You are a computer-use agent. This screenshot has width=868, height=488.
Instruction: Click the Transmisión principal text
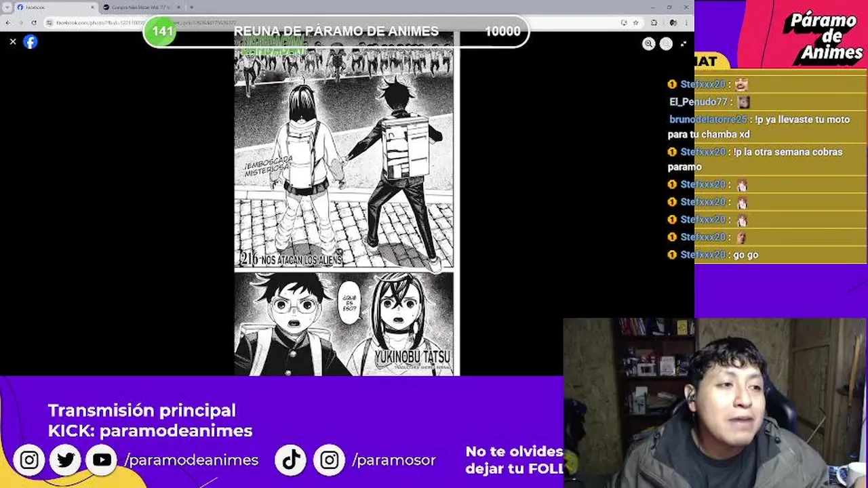tap(142, 410)
